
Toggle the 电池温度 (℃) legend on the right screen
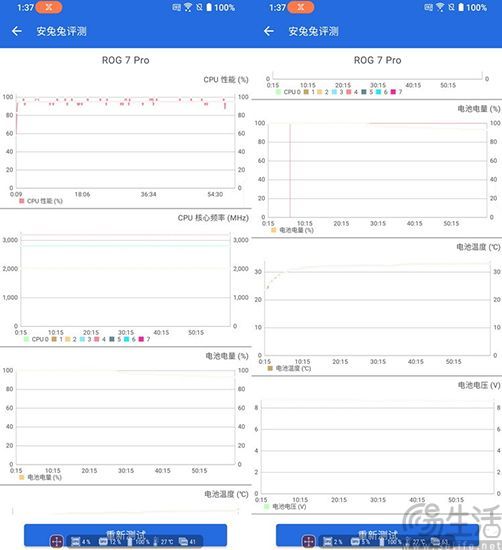click(289, 368)
